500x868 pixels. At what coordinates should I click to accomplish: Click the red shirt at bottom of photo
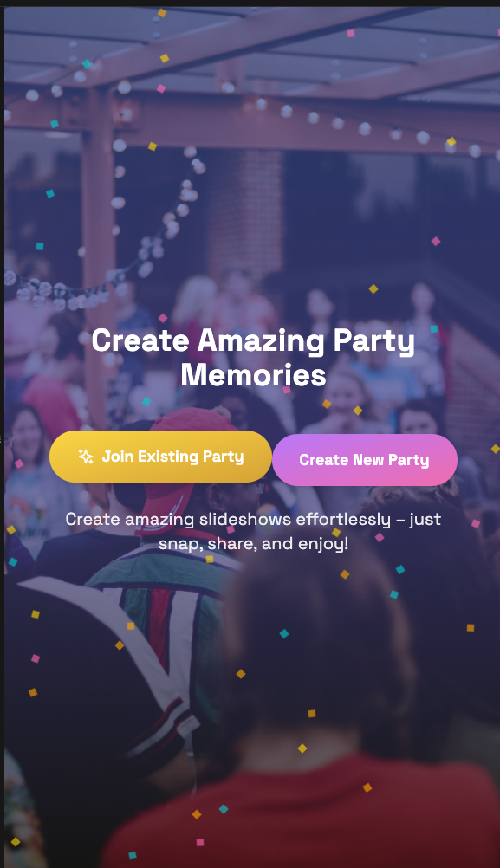click(310, 813)
